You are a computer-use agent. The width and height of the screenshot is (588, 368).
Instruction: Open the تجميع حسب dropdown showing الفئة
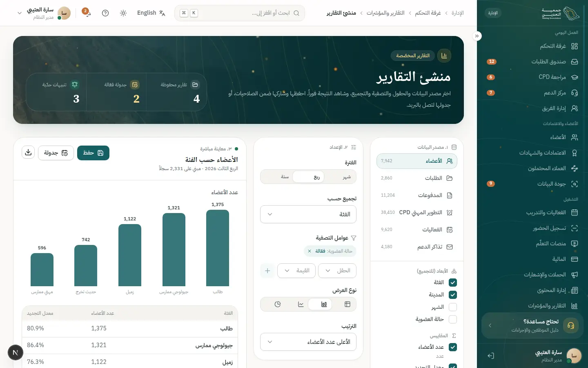tap(308, 214)
